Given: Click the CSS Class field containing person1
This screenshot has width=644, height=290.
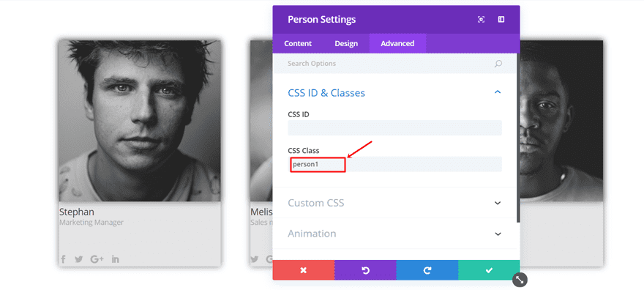Looking at the screenshot, I should 394,164.
